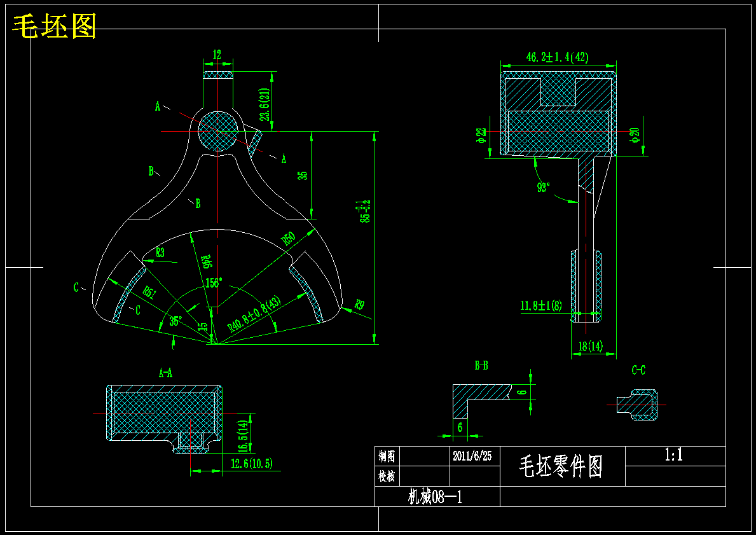
Task: Click the 校核 cell in title block
Action: click(x=387, y=476)
